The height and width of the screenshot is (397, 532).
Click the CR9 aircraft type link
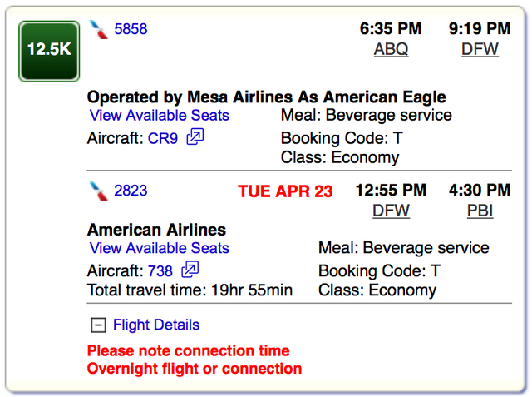point(163,138)
